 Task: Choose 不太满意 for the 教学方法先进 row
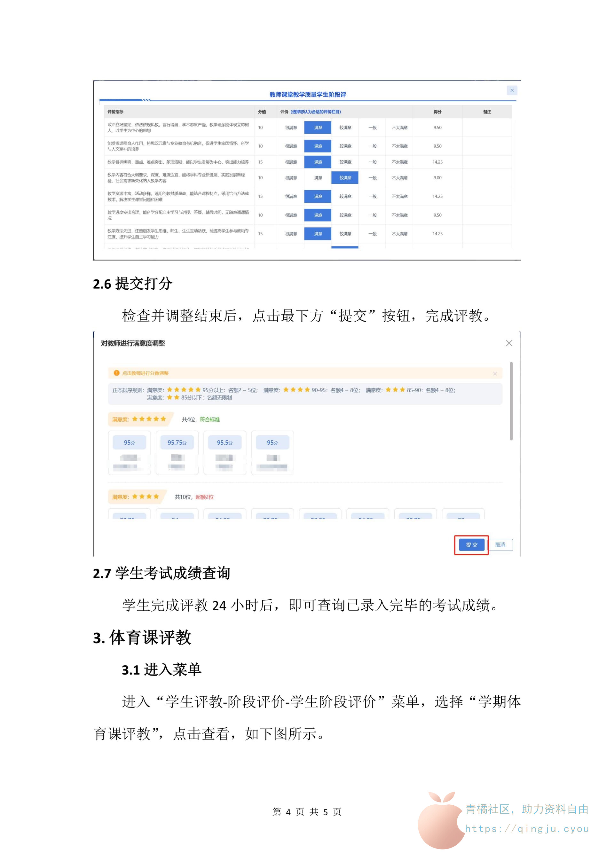[399, 234]
